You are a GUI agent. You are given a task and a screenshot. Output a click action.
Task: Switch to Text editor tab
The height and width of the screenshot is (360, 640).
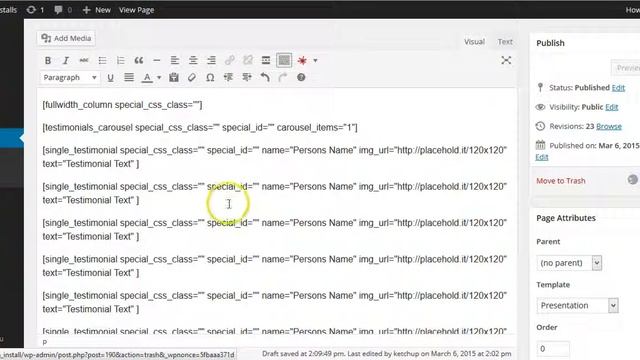505,42
